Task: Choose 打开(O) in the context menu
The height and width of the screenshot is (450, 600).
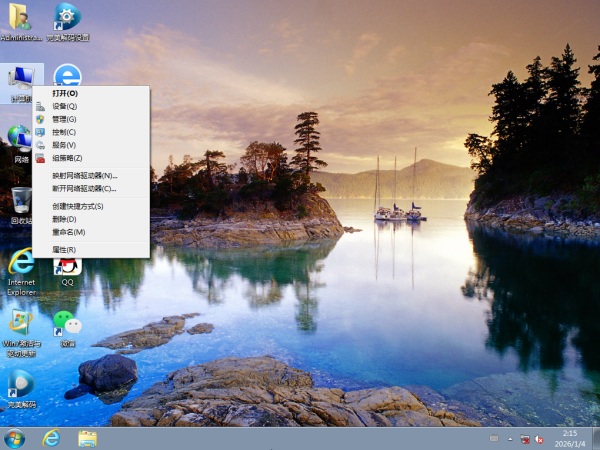Action: coord(65,93)
